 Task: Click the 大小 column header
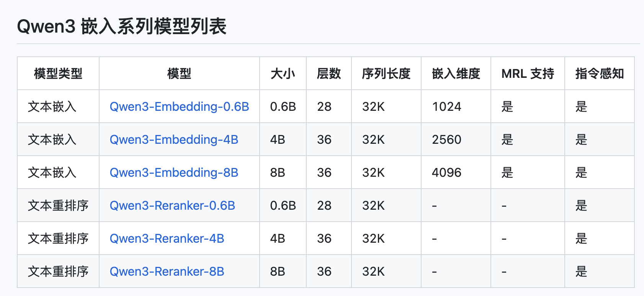point(283,74)
